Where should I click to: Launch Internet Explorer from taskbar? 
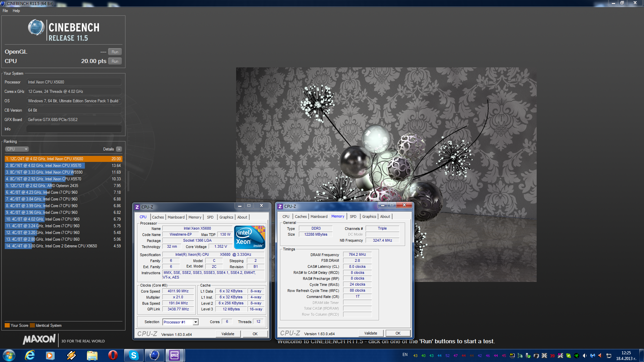click(30, 355)
